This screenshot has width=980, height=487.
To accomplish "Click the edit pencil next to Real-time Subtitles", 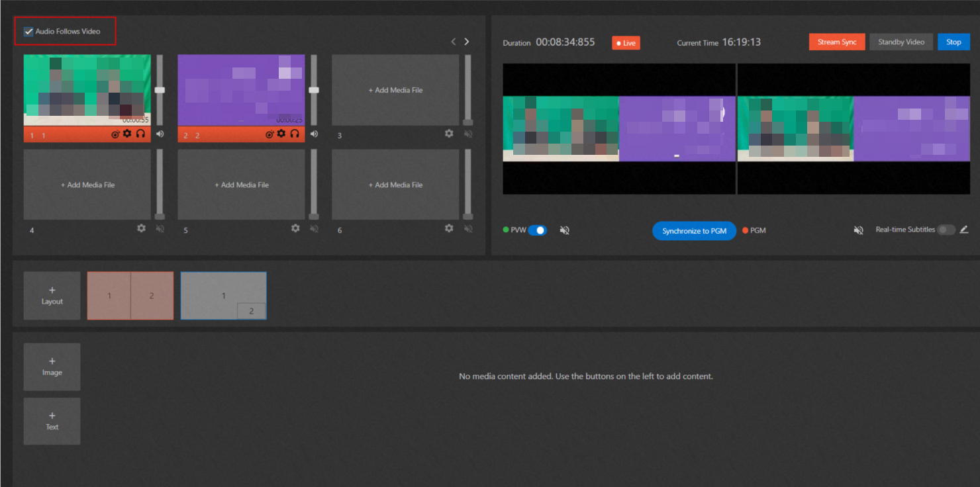I will (964, 230).
